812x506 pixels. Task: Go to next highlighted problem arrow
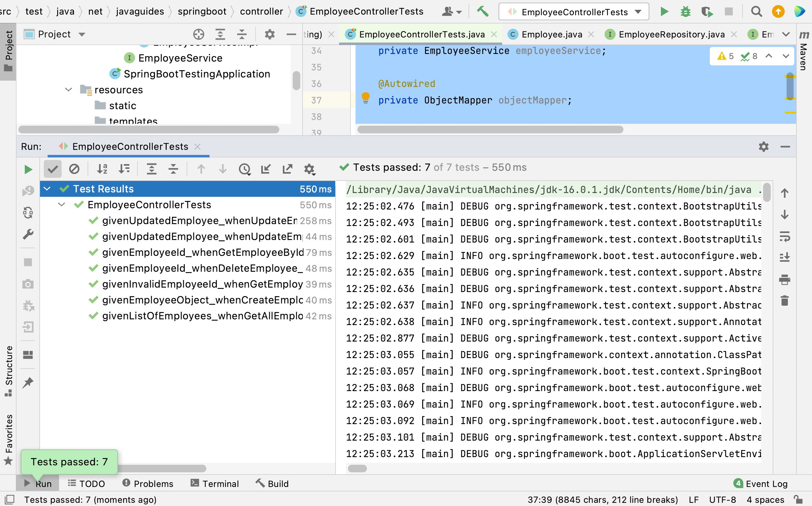tap(786, 56)
